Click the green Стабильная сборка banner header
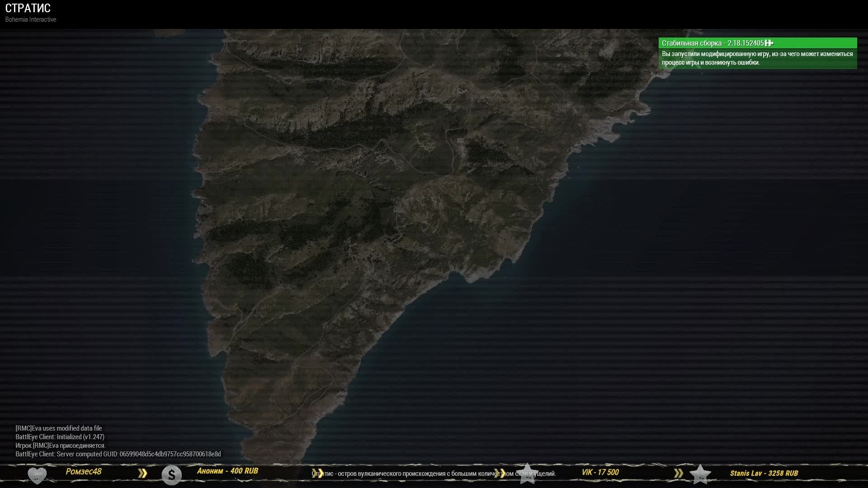 712,43
